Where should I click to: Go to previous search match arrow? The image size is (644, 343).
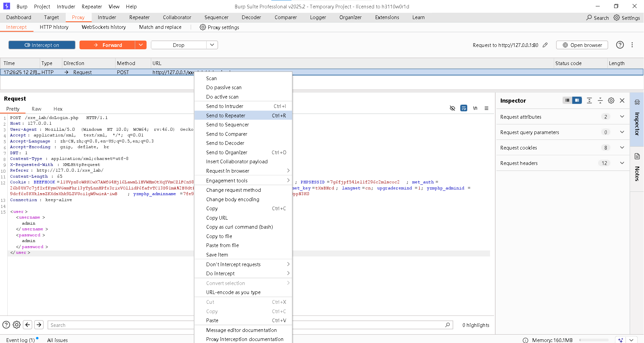click(x=28, y=325)
